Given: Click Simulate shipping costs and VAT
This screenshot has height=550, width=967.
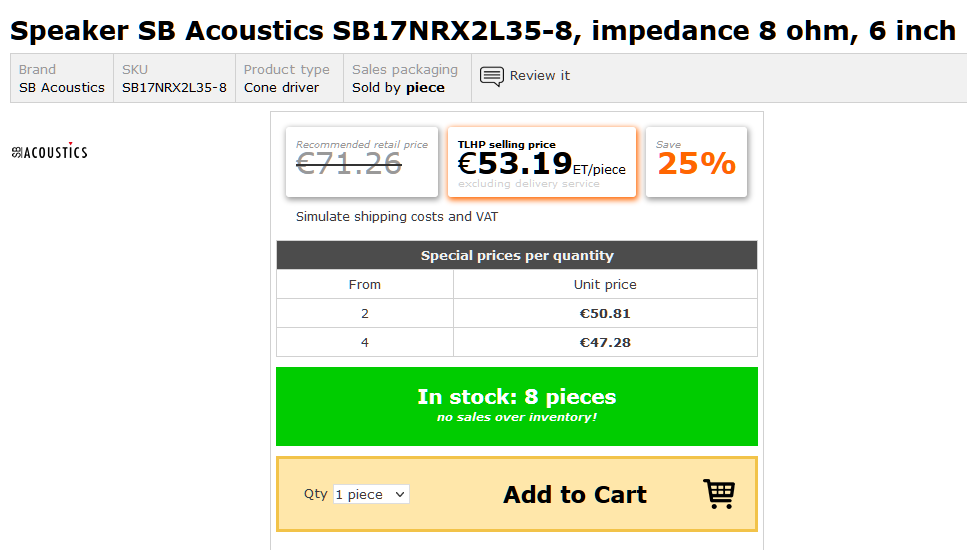Looking at the screenshot, I should pyautogui.click(x=397, y=216).
